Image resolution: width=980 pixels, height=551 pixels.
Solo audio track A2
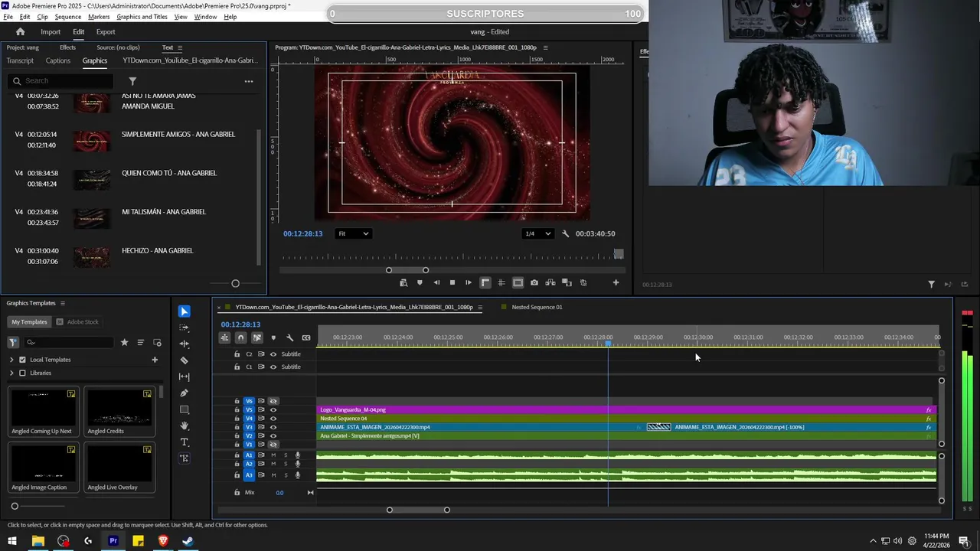tap(286, 464)
